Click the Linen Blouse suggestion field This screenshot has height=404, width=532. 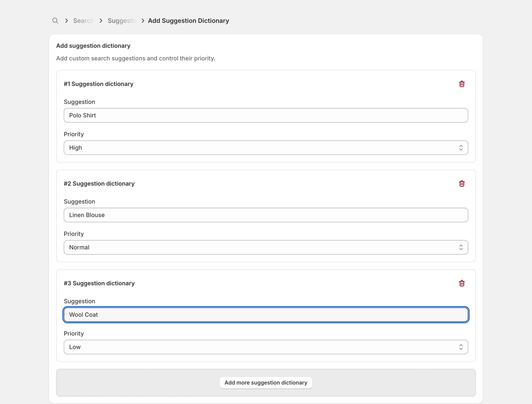click(266, 215)
